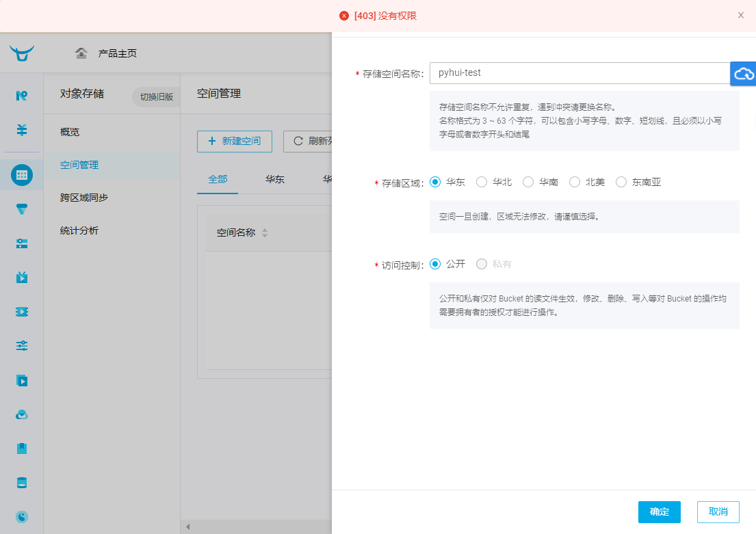The height and width of the screenshot is (534, 756).
Task: Set access control to 公开
Action: pos(435,263)
